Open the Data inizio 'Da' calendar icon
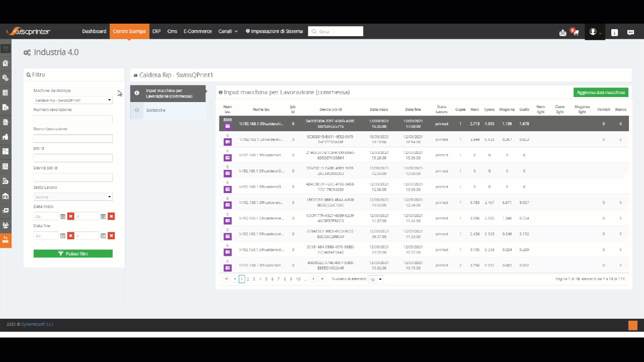644x362 pixels. [x=63, y=216]
